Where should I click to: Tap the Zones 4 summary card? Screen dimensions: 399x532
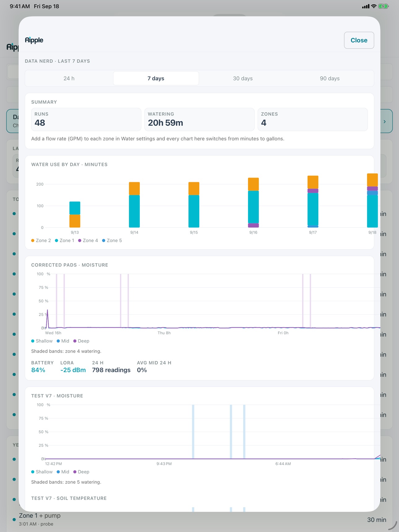pyautogui.click(x=313, y=119)
